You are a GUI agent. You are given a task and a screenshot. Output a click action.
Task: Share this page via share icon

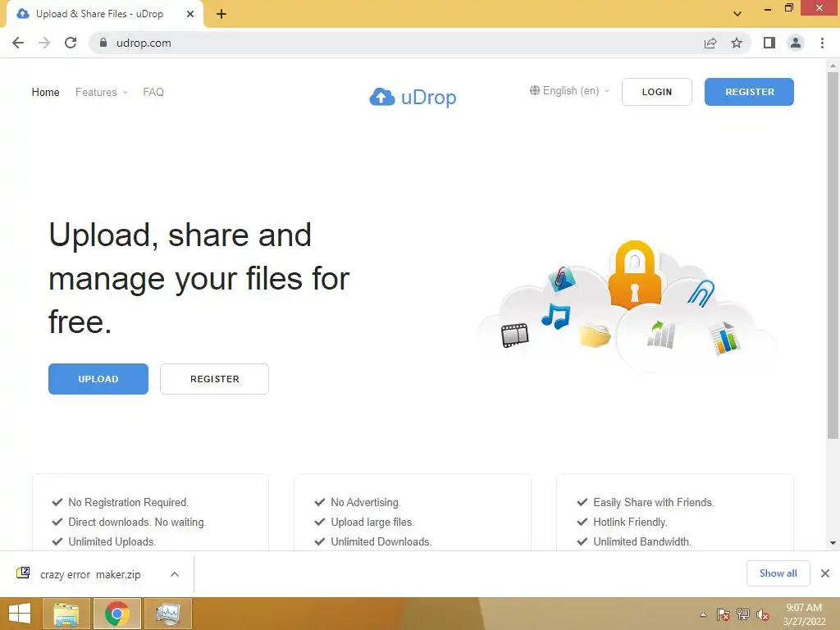click(x=710, y=43)
